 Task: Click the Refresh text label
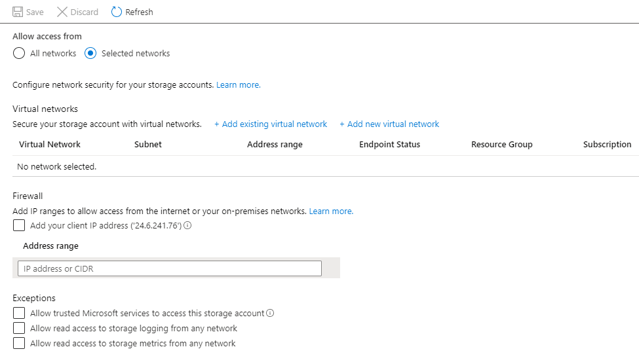[139, 12]
